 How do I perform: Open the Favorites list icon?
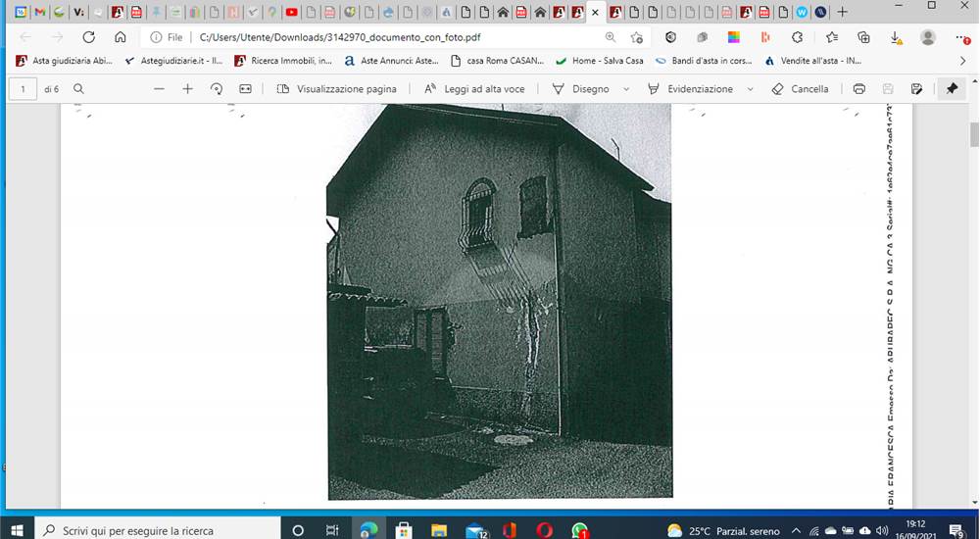click(x=832, y=37)
